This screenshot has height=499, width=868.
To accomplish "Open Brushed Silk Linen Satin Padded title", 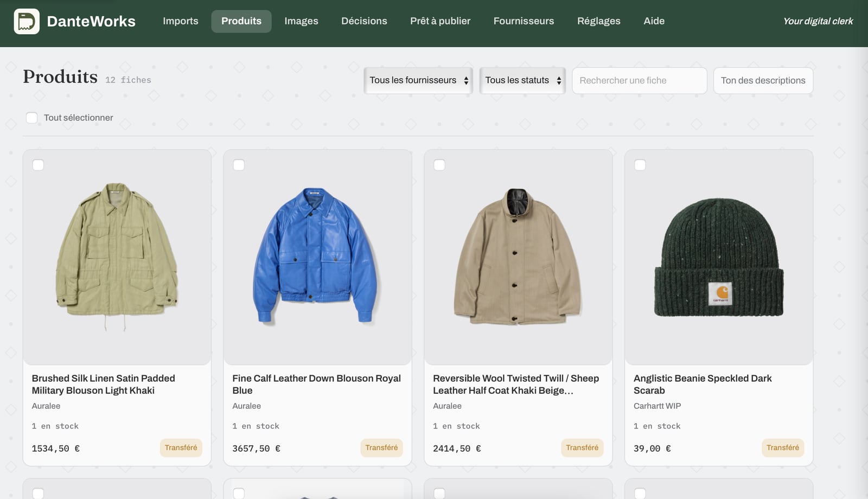I will point(104,384).
